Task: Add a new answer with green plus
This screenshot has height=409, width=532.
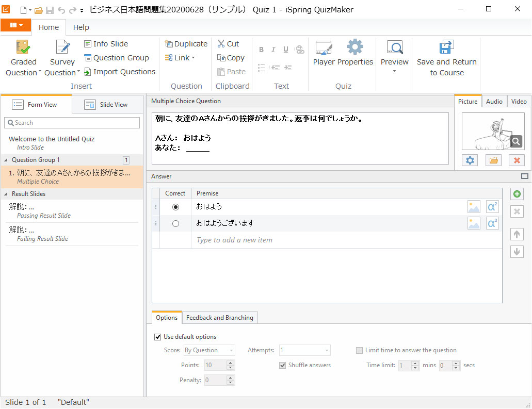Action: [x=517, y=194]
